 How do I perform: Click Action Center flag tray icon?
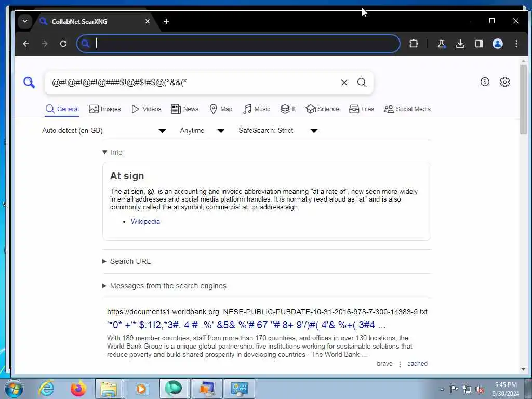pyautogui.click(x=454, y=389)
